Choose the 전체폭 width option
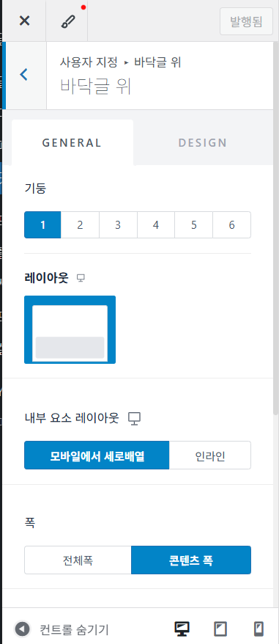 pyautogui.click(x=78, y=560)
